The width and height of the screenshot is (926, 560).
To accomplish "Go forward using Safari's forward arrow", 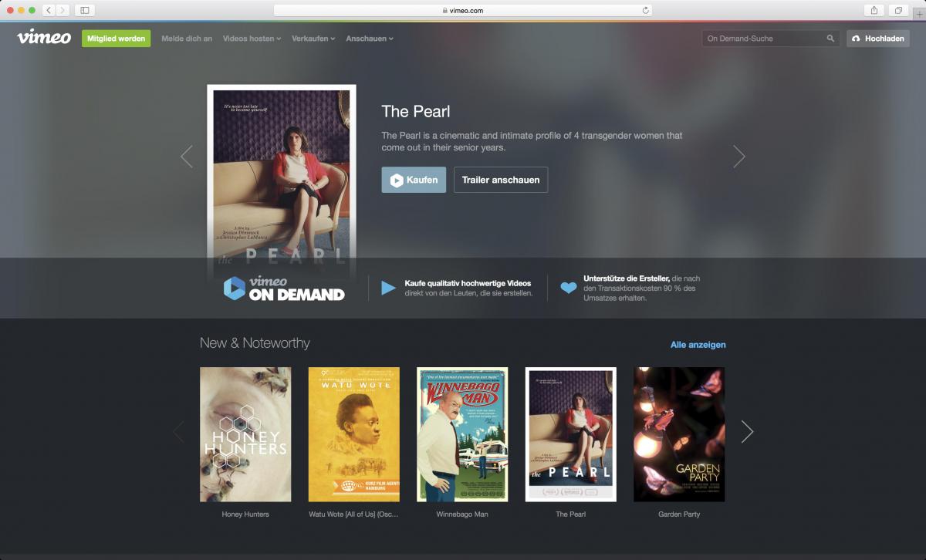I will pyautogui.click(x=63, y=10).
